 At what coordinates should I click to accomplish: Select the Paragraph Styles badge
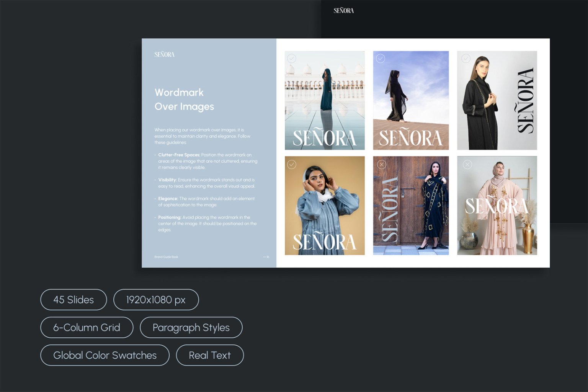click(x=191, y=327)
